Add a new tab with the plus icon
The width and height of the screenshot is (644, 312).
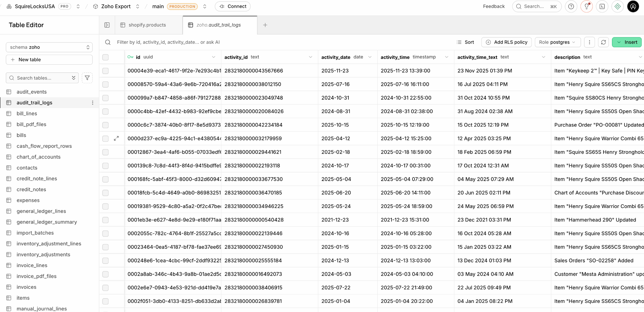click(x=265, y=25)
